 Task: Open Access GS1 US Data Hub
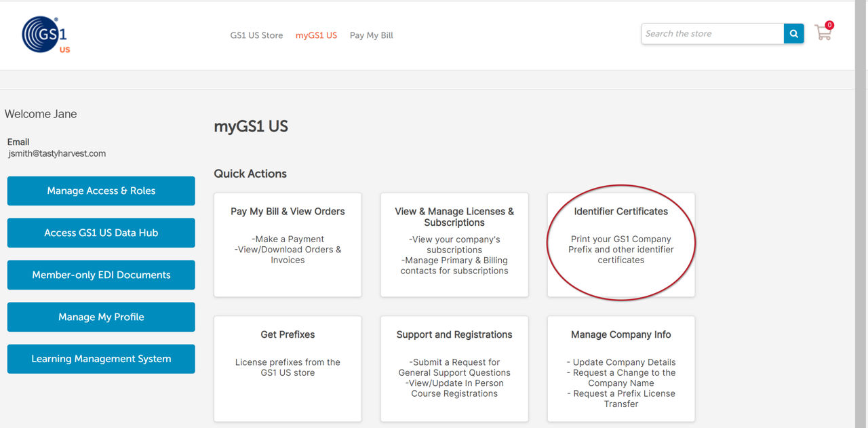click(x=101, y=233)
